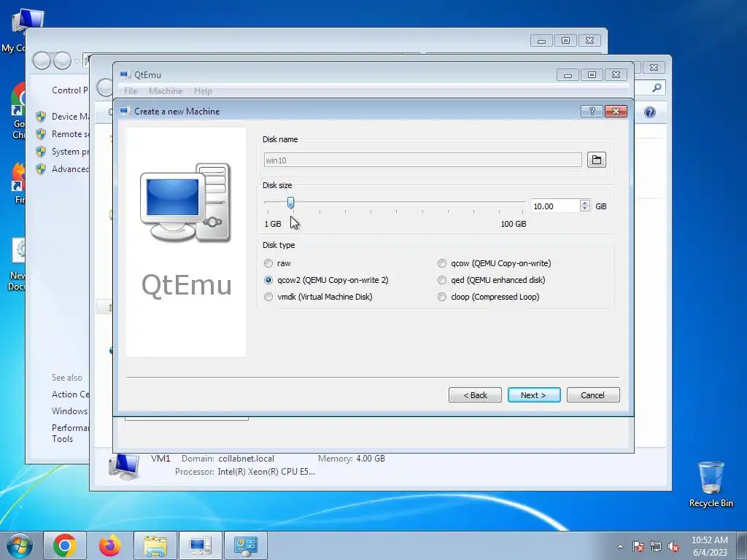Viewport: 747px width, 560px height.
Task: Switch to QtEmu taskbar button
Action: click(201, 545)
